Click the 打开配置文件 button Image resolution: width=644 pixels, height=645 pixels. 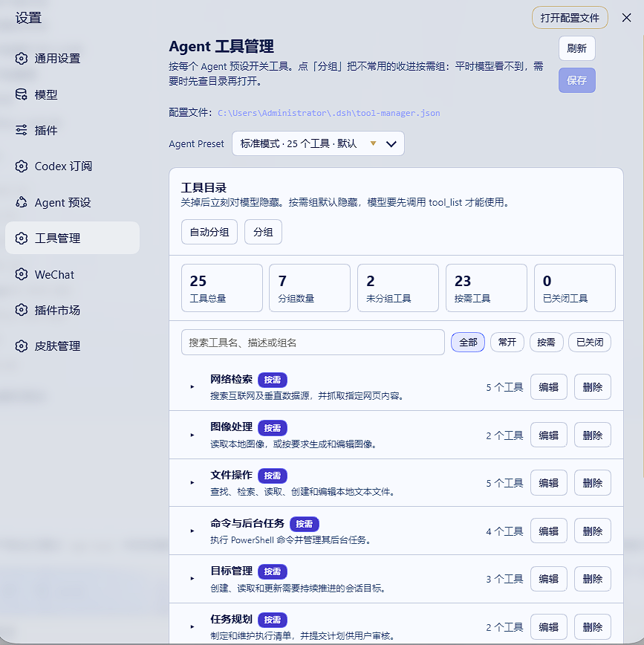pyautogui.click(x=570, y=18)
